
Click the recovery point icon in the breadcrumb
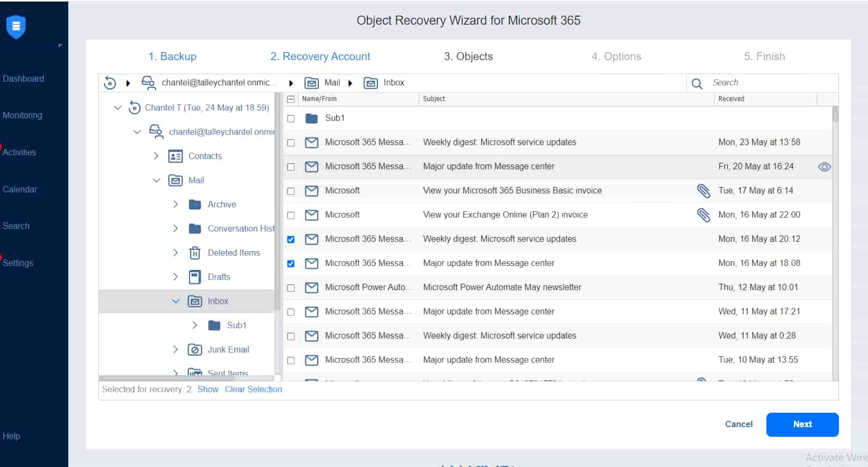(110, 83)
